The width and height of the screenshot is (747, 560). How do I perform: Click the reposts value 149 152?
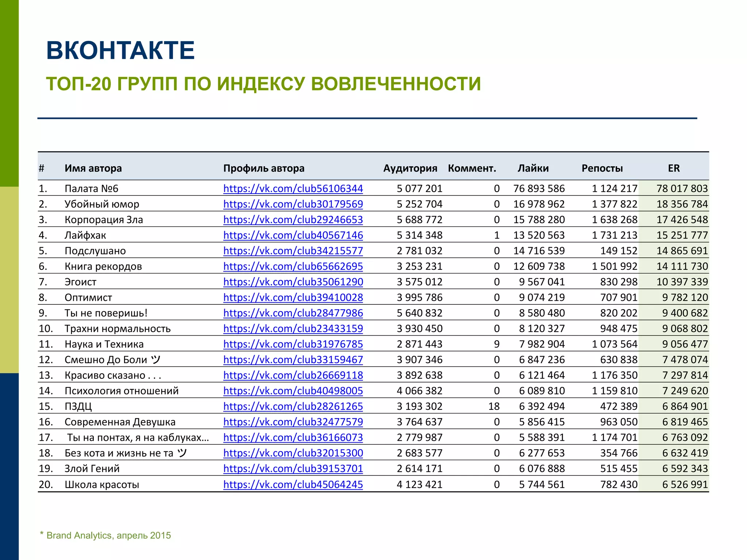point(619,251)
